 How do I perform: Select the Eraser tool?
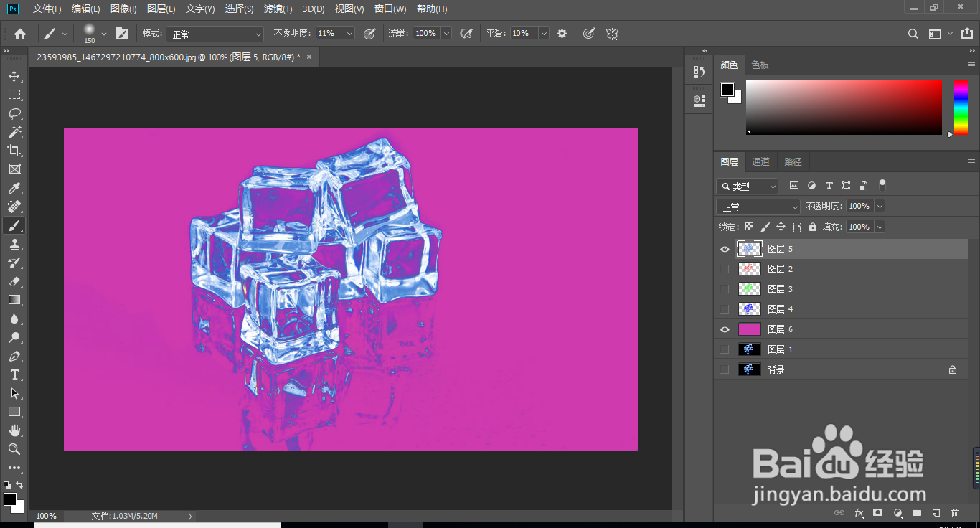14,281
